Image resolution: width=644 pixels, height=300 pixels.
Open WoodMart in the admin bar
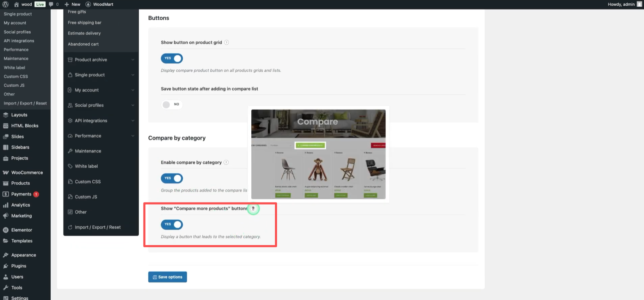[99, 4]
